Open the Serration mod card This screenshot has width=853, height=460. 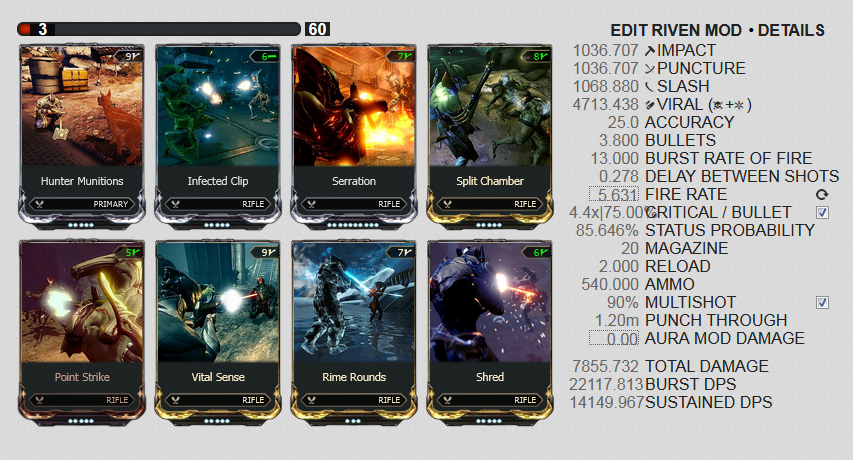pos(354,136)
